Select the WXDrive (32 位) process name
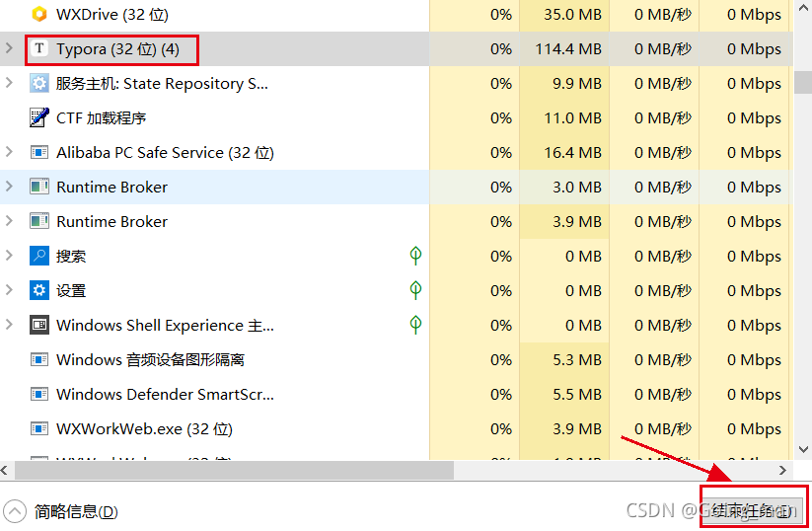Viewport: 812px width, 531px height. [x=112, y=15]
